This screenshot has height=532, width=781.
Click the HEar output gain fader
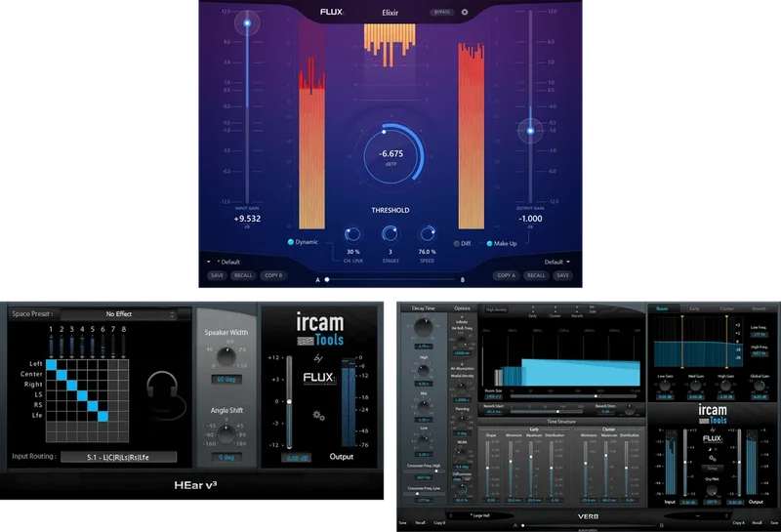coord(289,401)
